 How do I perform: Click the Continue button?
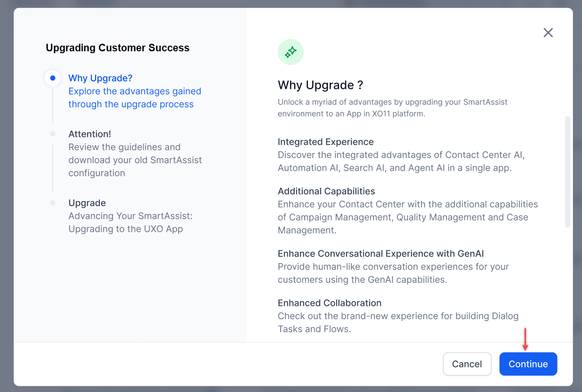point(528,364)
